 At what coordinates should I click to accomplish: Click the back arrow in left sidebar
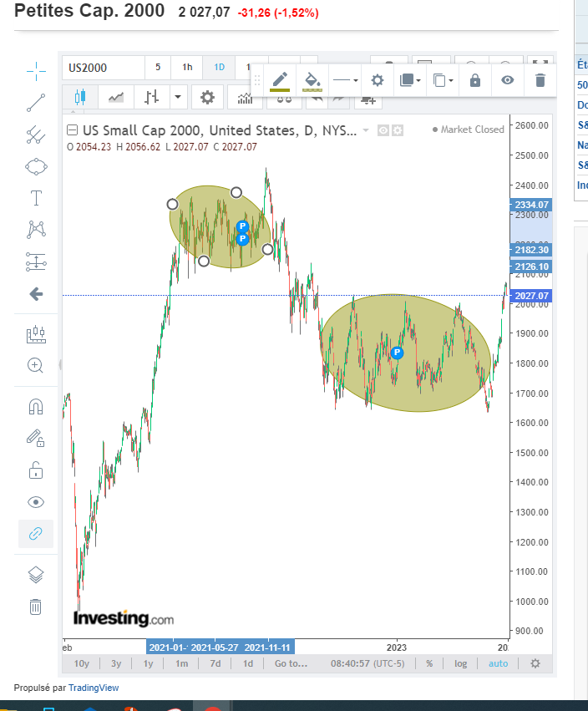coord(36,294)
